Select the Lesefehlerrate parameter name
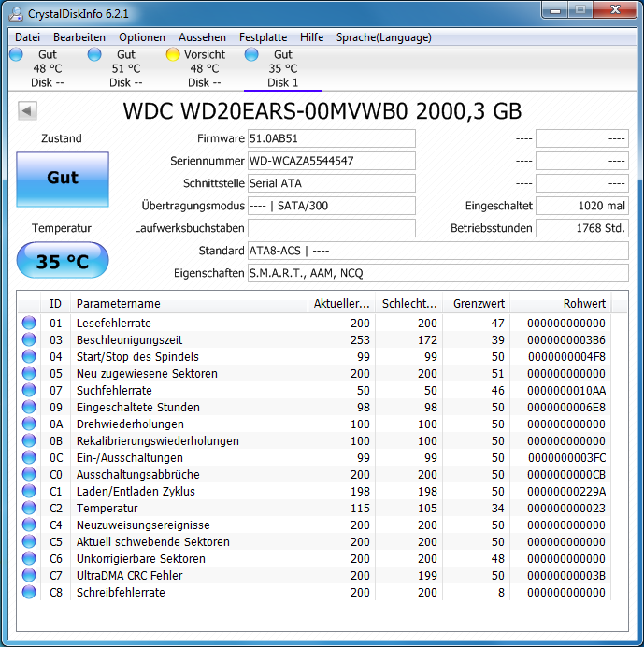 [x=114, y=323]
